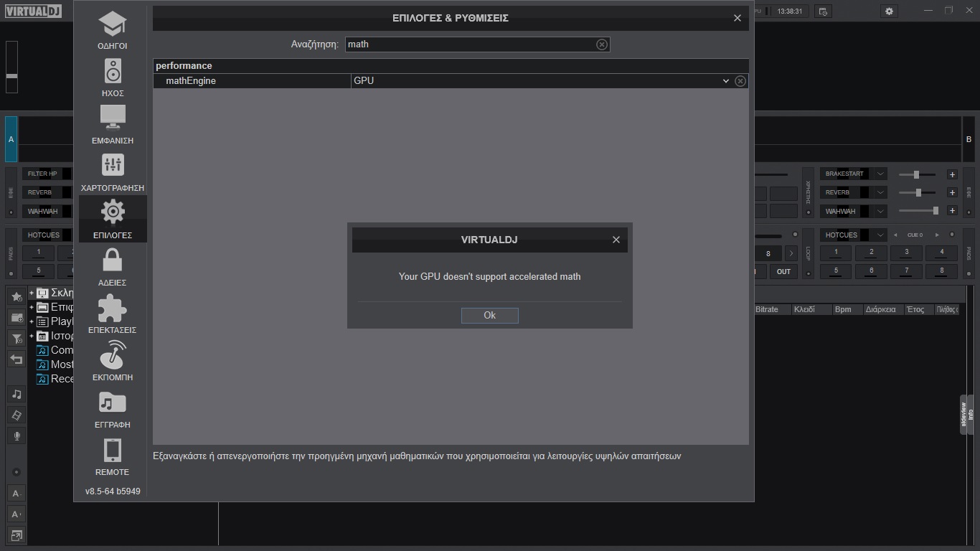This screenshot has width=980, height=551.
Task: Click the OUT loop button on deck B
Action: tap(783, 271)
